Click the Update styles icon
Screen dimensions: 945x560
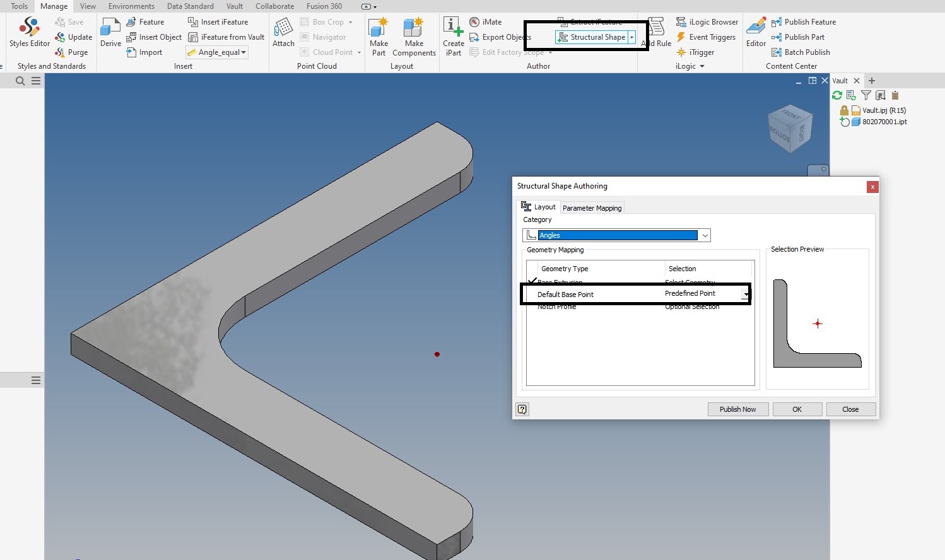[x=60, y=37]
